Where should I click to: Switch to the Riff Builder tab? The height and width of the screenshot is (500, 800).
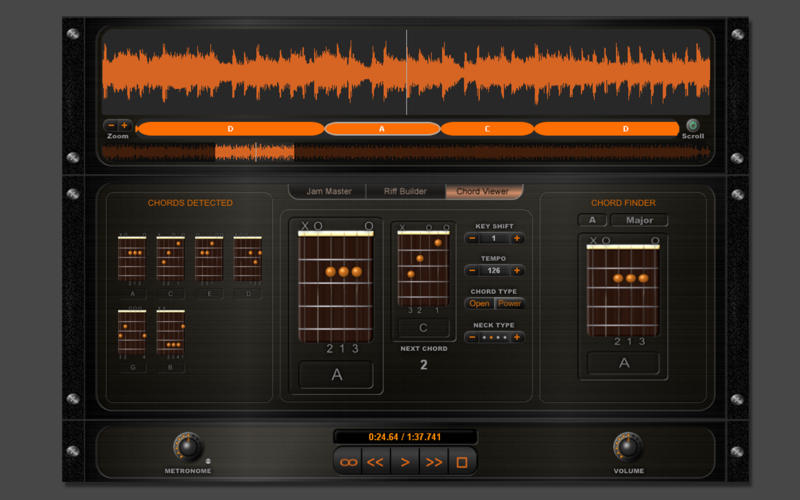[x=405, y=191]
